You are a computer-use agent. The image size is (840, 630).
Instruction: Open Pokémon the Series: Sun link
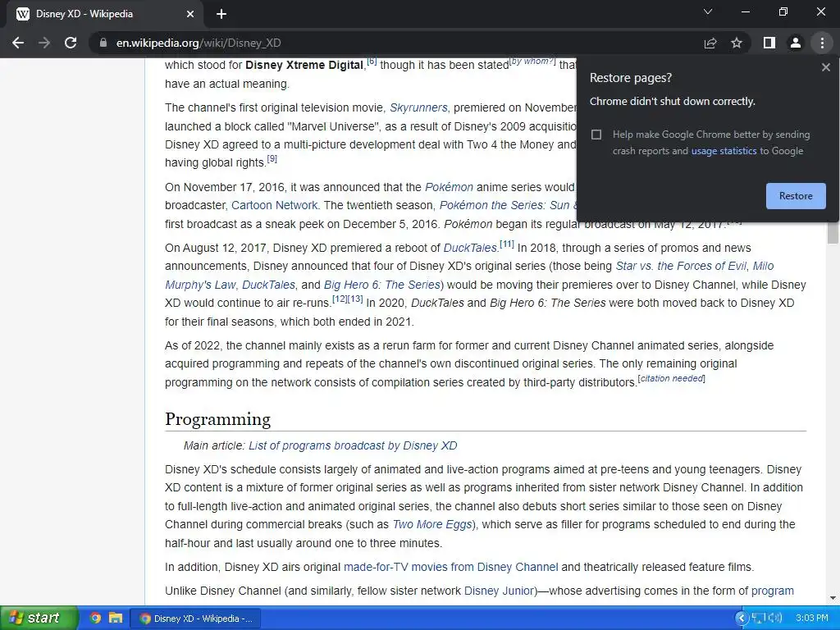click(x=508, y=205)
